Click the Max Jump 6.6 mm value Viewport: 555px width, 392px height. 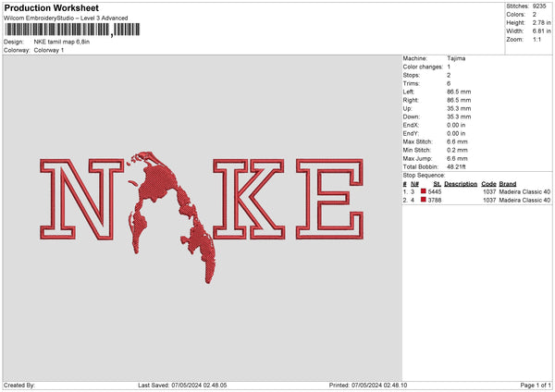[x=457, y=158]
